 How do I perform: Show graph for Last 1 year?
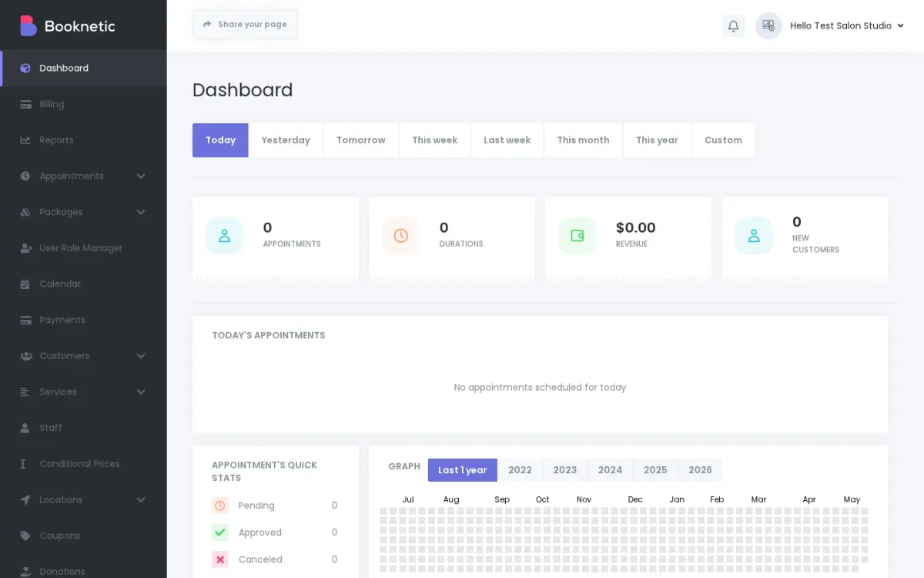(x=463, y=470)
